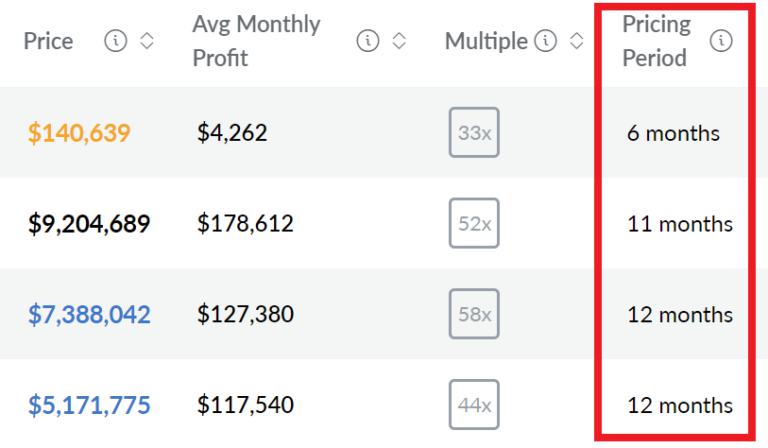This screenshot has height=448, width=768.
Task: Open the $5,171,775 listing price
Action: click(x=89, y=406)
